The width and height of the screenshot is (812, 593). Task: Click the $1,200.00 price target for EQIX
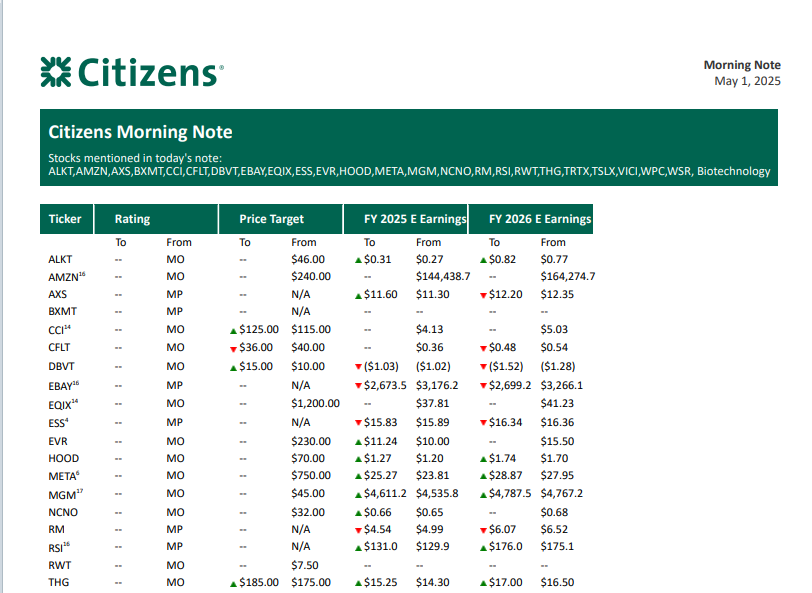coord(315,403)
